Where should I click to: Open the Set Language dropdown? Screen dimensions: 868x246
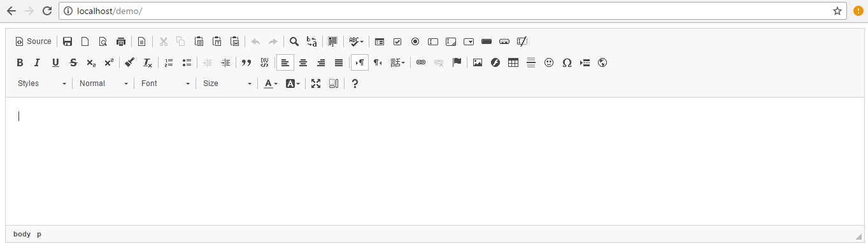(397, 62)
